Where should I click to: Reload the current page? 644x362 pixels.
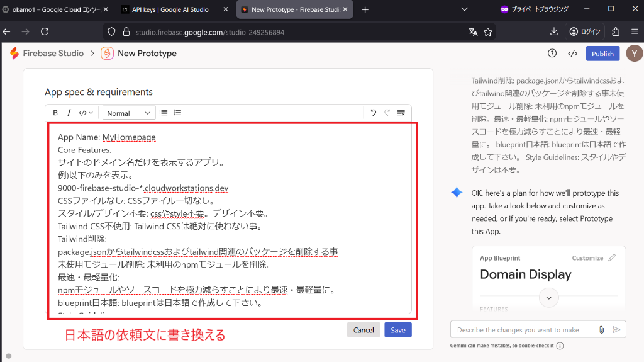45,31
